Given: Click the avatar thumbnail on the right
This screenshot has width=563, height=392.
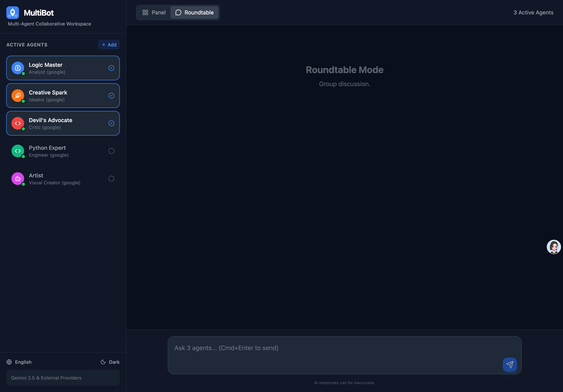Looking at the screenshot, I should pos(554,247).
